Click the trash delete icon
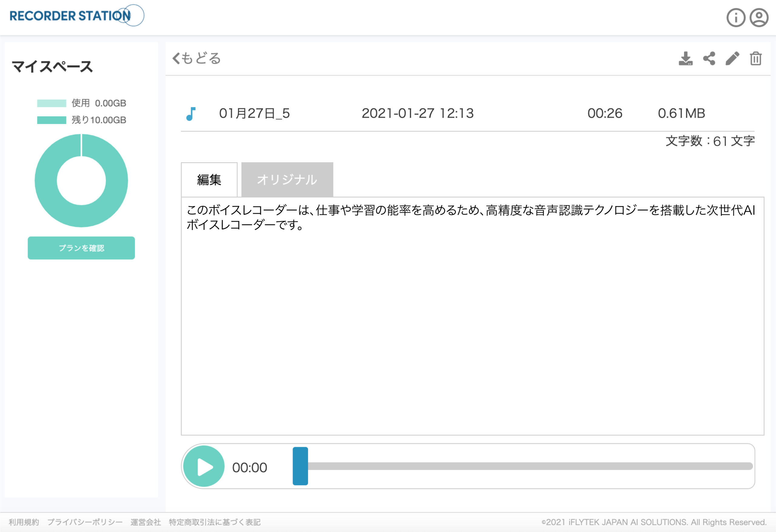Image resolution: width=776 pixels, height=532 pixels. point(756,58)
